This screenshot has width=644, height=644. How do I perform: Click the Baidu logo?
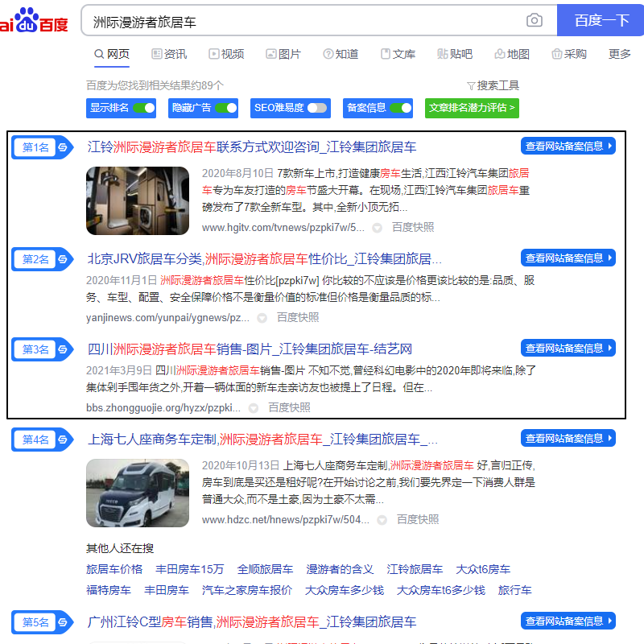pos(34,21)
